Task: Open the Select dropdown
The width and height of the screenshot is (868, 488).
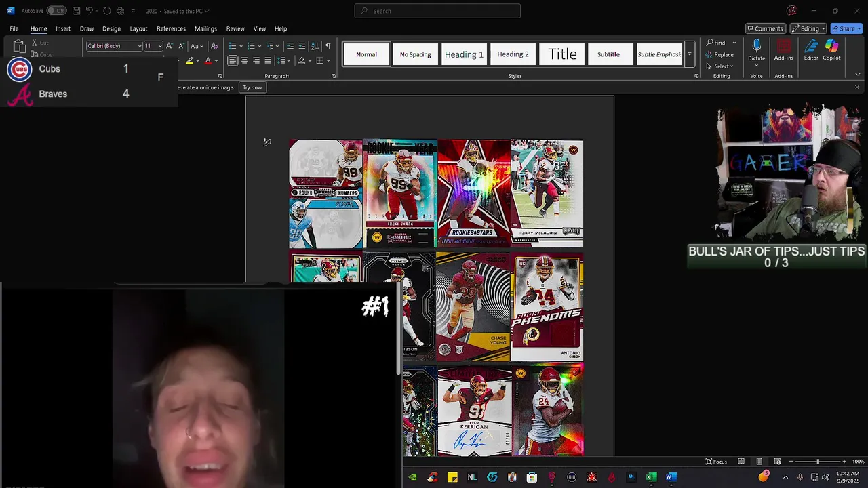Action: coord(719,66)
